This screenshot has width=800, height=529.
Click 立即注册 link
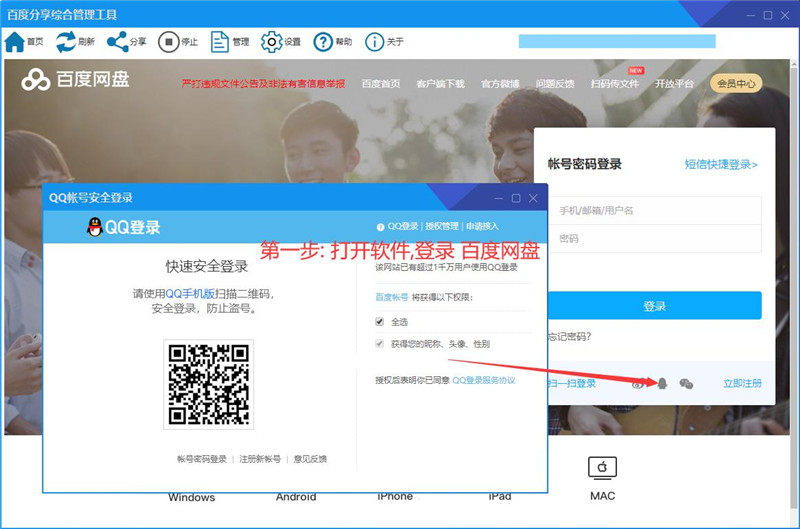[742, 384]
